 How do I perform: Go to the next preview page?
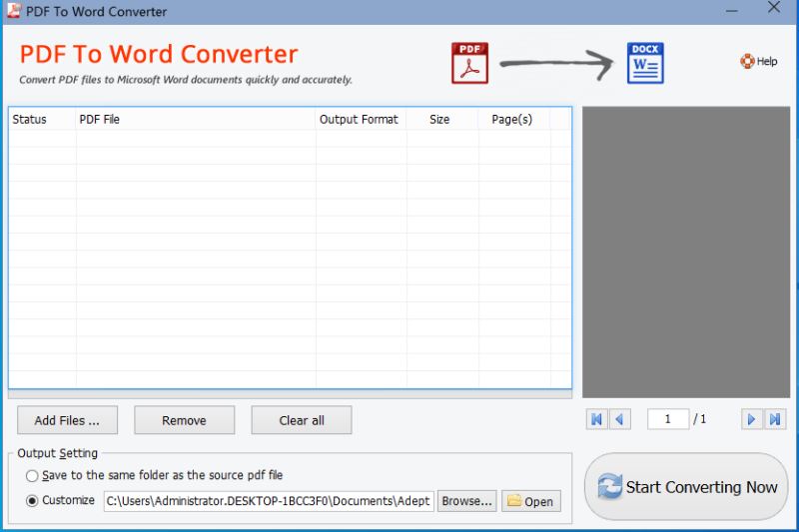point(752,419)
